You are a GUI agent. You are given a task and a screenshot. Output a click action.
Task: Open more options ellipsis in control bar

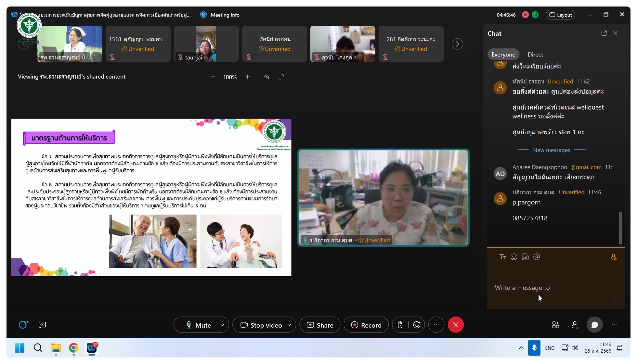pyautogui.click(x=436, y=325)
